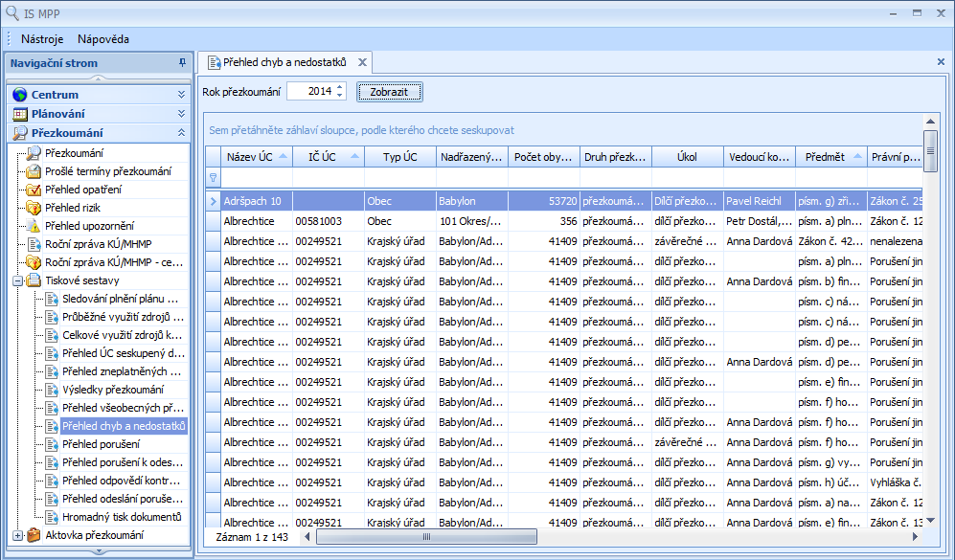Click the Vedoucí ko… column header
The height and width of the screenshot is (560, 955).
pos(759,157)
